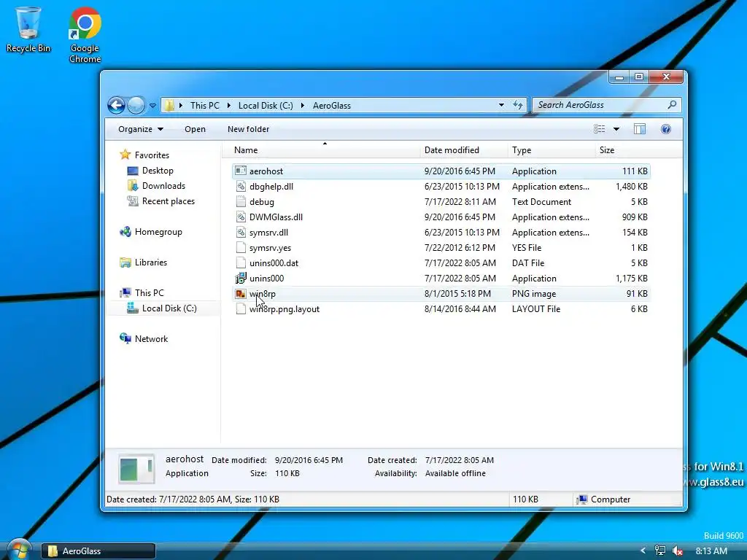Image resolution: width=747 pixels, height=560 pixels.
Task: Sort by the Size column header
Action: point(623,150)
